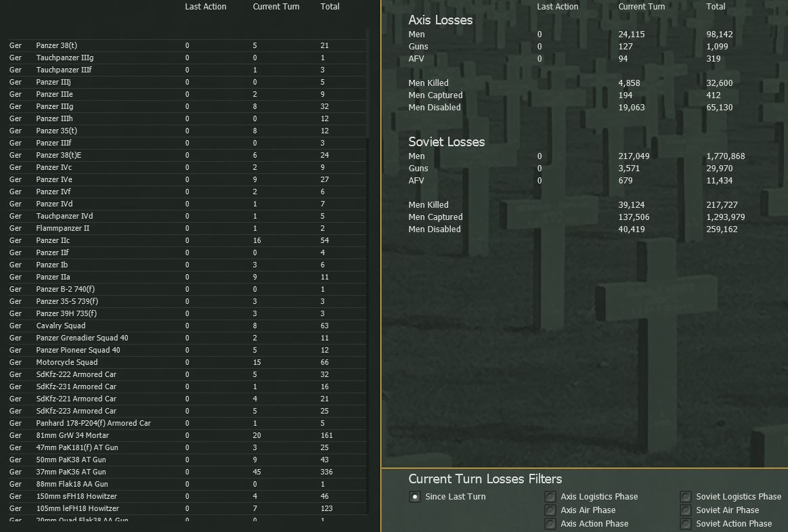
Task: Click the SdKfz-231 Armored Car row
Action: (187, 387)
